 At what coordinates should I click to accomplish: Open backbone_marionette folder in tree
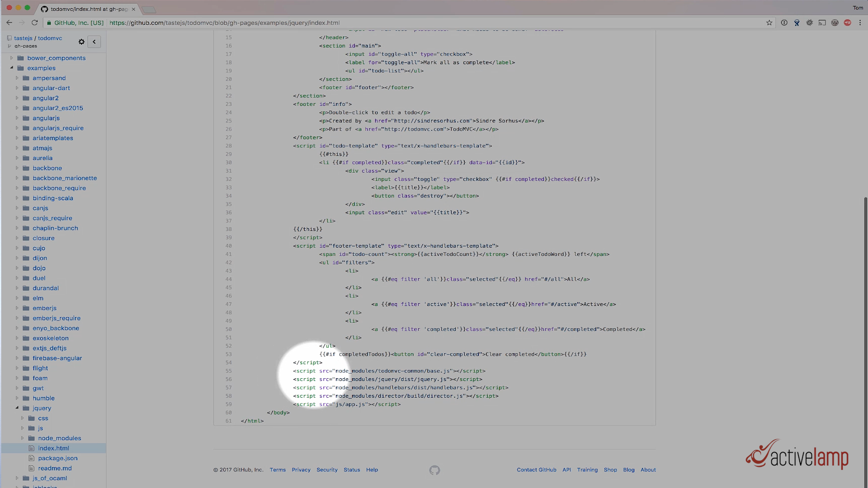coord(65,178)
